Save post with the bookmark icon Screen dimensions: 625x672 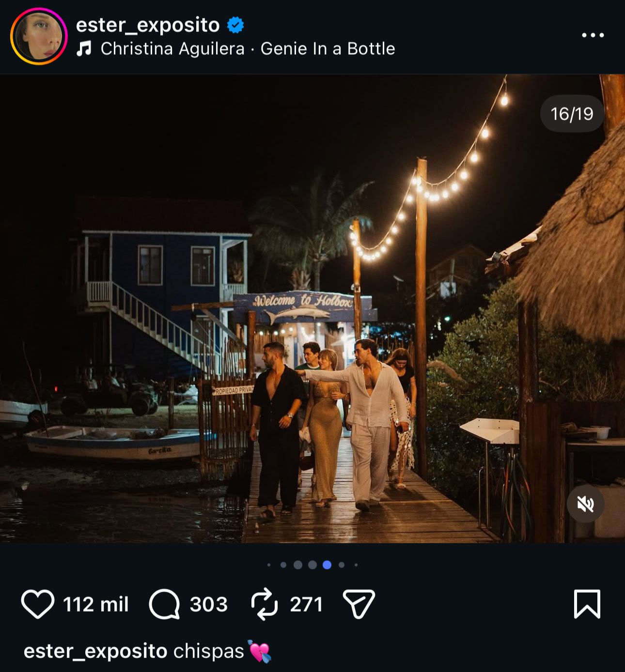(x=587, y=604)
